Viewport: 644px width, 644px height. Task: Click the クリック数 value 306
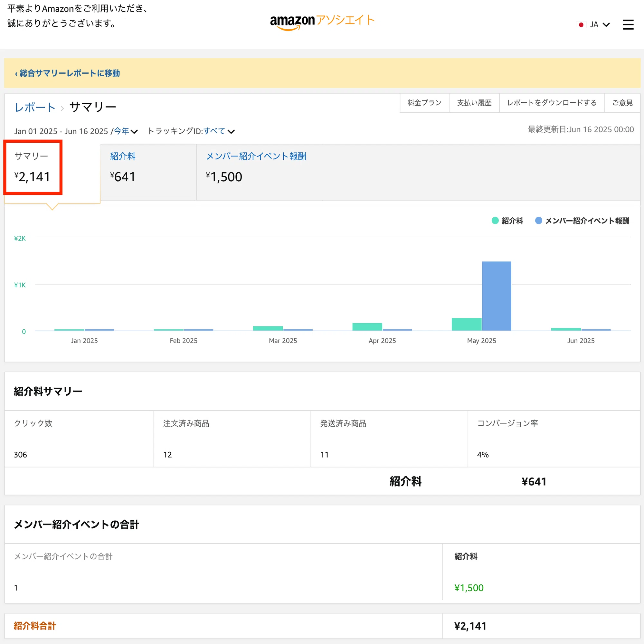[20, 455]
